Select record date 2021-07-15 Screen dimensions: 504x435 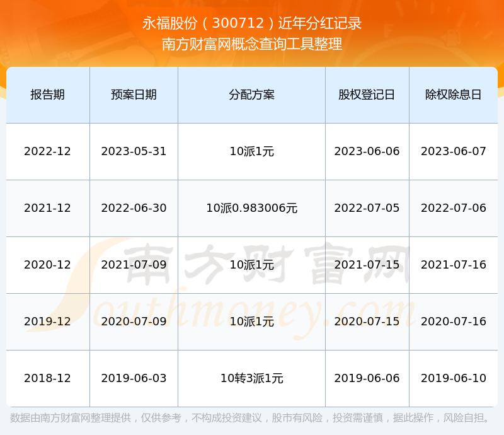tap(367, 265)
